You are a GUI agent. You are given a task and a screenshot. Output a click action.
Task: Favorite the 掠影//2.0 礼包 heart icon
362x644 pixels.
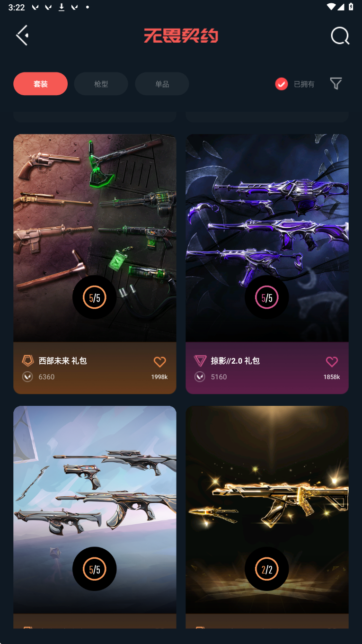coord(332,362)
